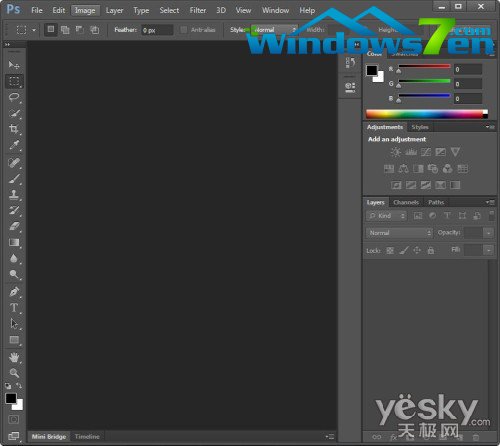Select the Zoom tool
Image resolution: width=500 pixels, height=446 pixels.
point(14,373)
